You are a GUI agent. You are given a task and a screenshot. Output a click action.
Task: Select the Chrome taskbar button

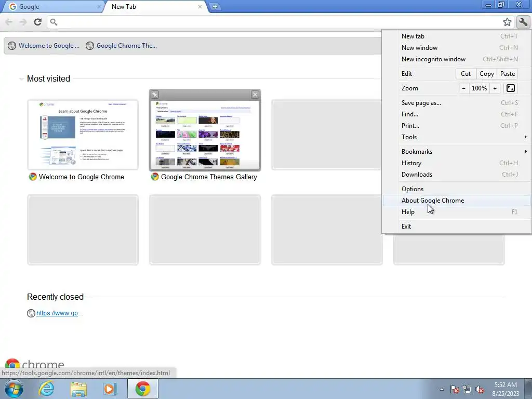143,389
